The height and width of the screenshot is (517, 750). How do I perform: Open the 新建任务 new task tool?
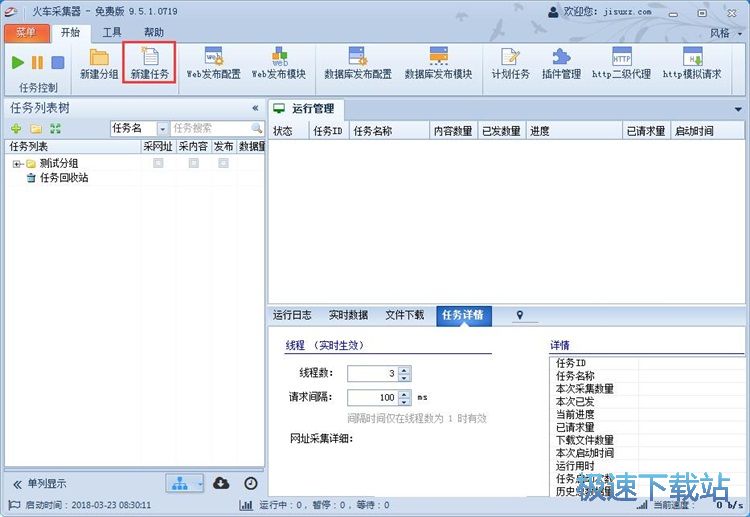click(x=150, y=63)
